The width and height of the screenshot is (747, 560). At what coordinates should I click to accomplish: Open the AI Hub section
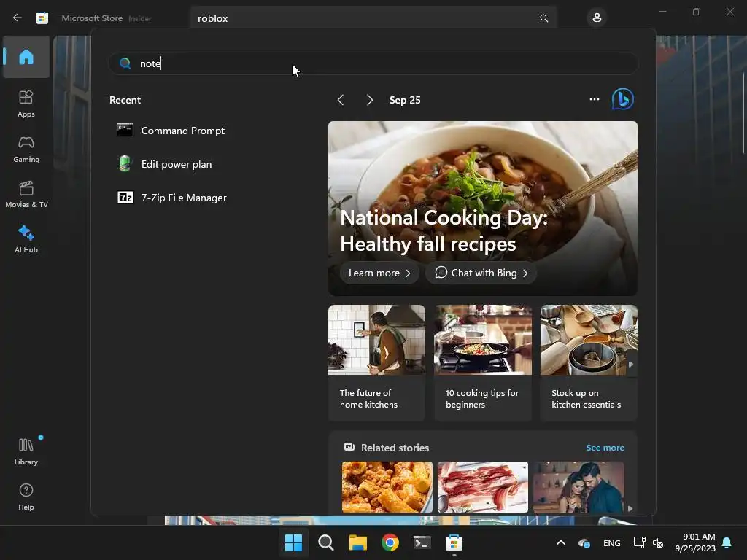tap(26, 239)
